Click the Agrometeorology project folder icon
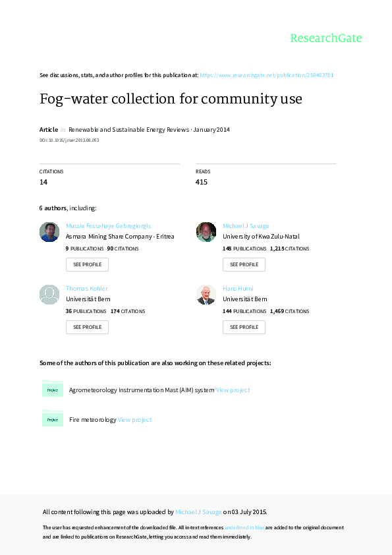 pos(53,389)
